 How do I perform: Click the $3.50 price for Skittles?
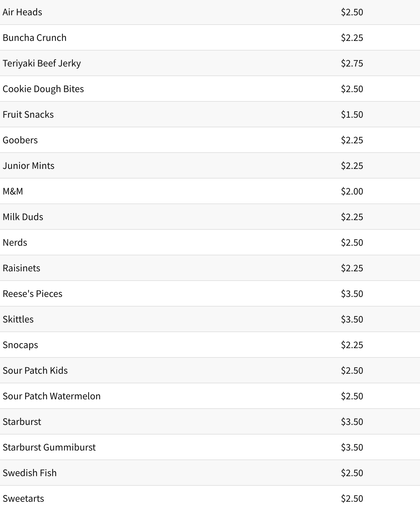(x=352, y=319)
